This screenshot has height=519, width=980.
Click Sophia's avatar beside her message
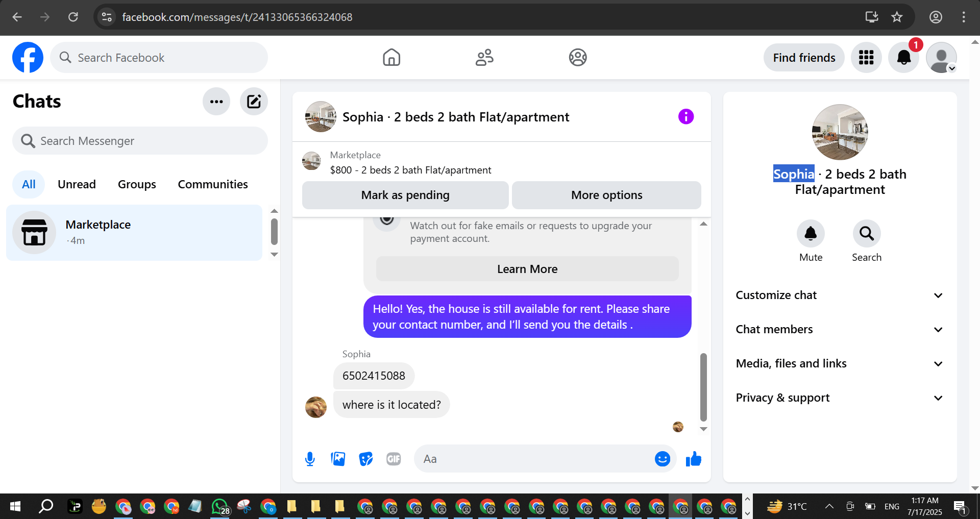[x=316, y=407]
